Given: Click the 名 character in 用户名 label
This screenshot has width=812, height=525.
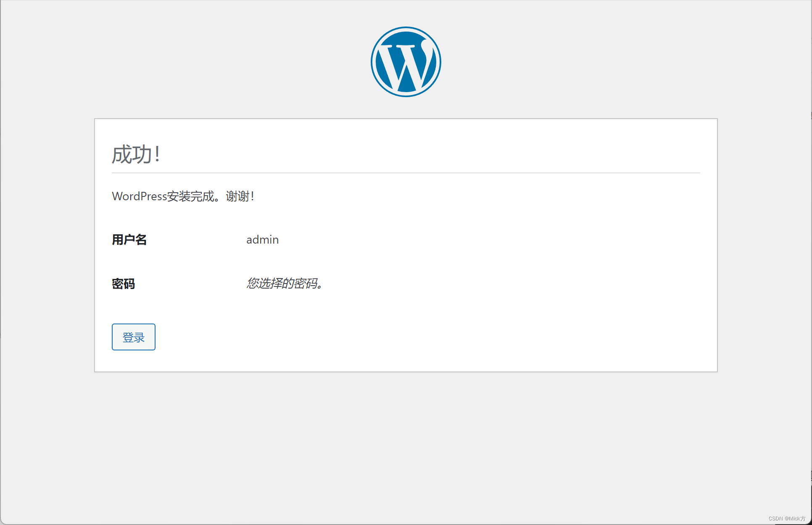Looking at the screenshot, I should tap(141, 240).
